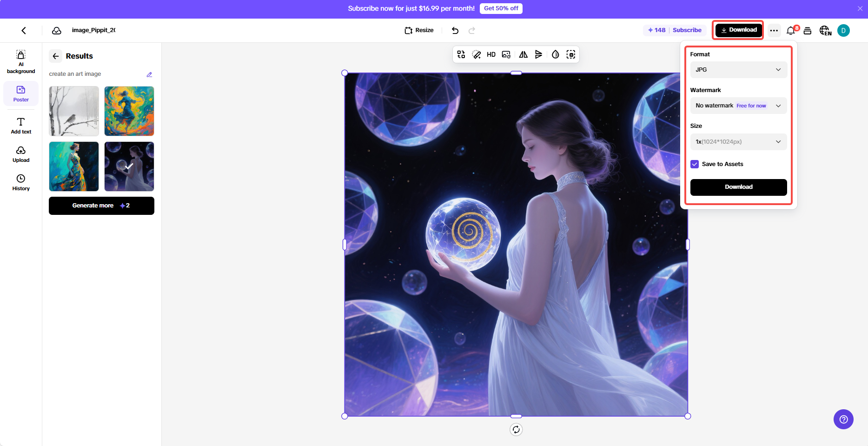Screen dimensions: 868x446
Task: Select the snowy bird thumbnail
Action: [x=74, y=111]
